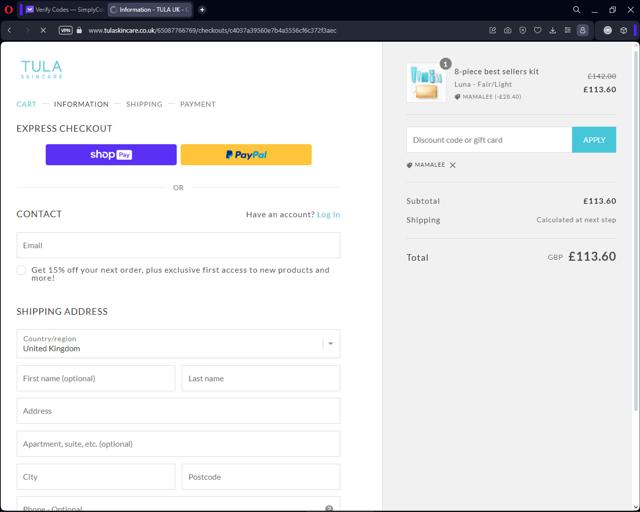
Task: Click the crossed-out £142.00 price
Action: (602, 76)
